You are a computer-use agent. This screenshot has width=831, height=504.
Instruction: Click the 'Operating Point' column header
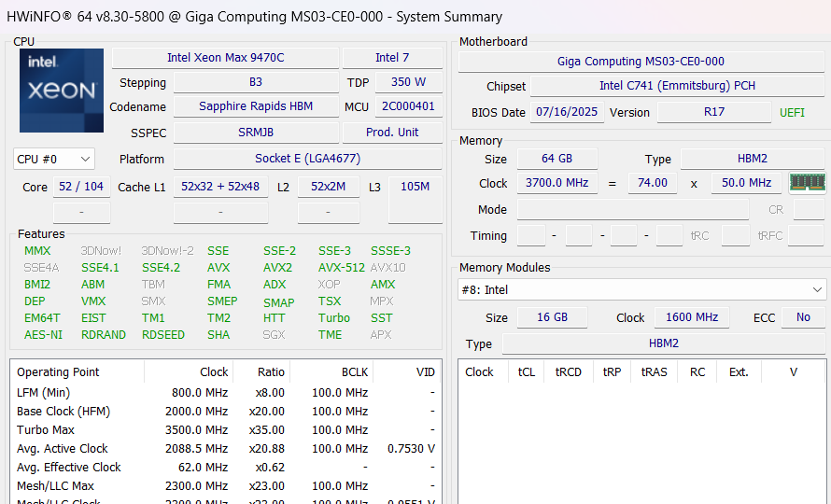click(x=77, y=372)
